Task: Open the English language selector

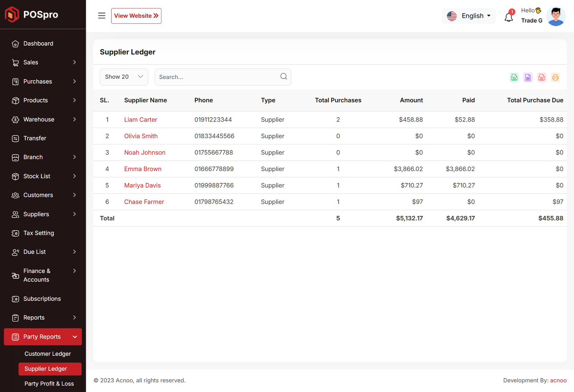Action: [x=469, y=16]
